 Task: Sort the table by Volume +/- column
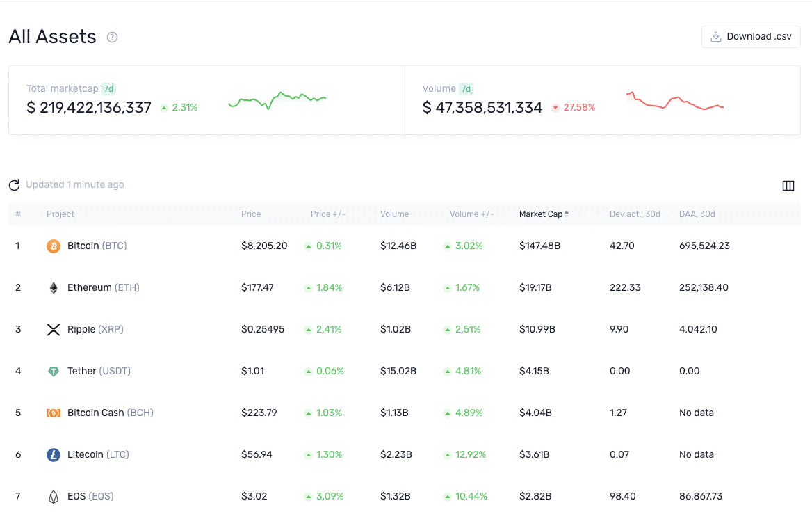tap(472, 214)
